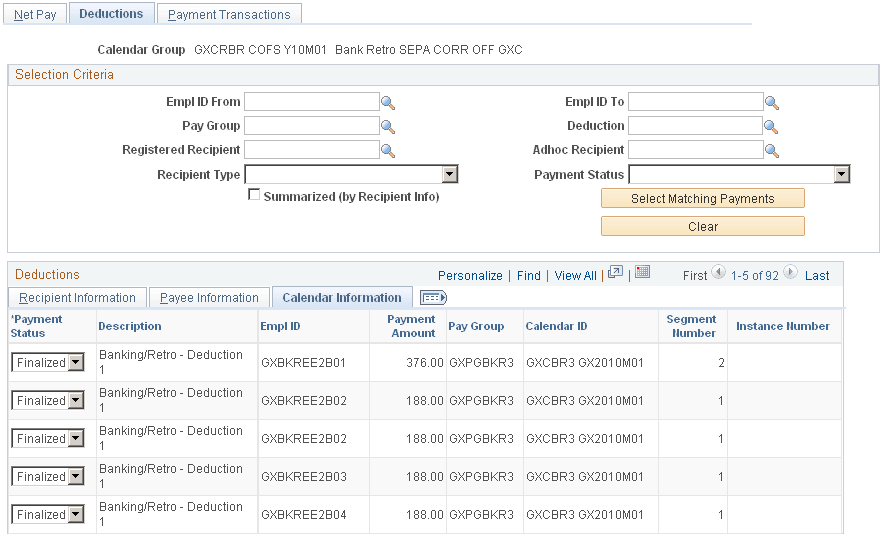Open lookup for Pay Group field
This screenshot has width=883, height=537.
click(388, 127)
